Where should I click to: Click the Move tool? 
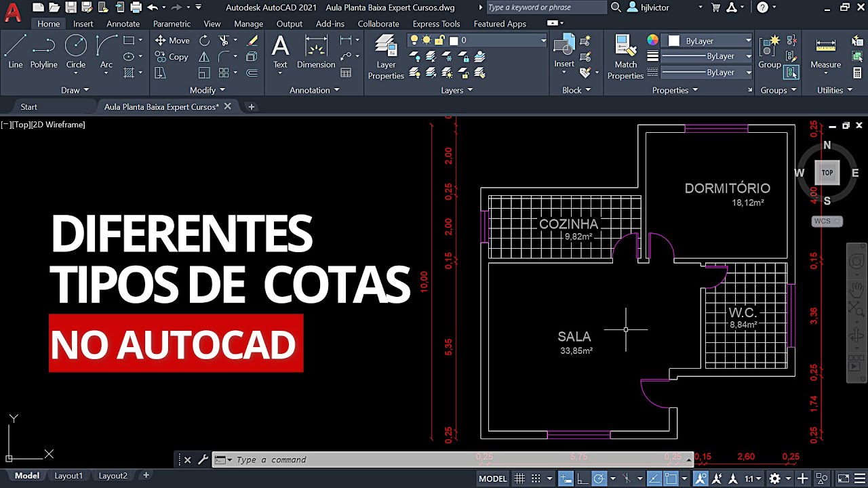(172, 41)
